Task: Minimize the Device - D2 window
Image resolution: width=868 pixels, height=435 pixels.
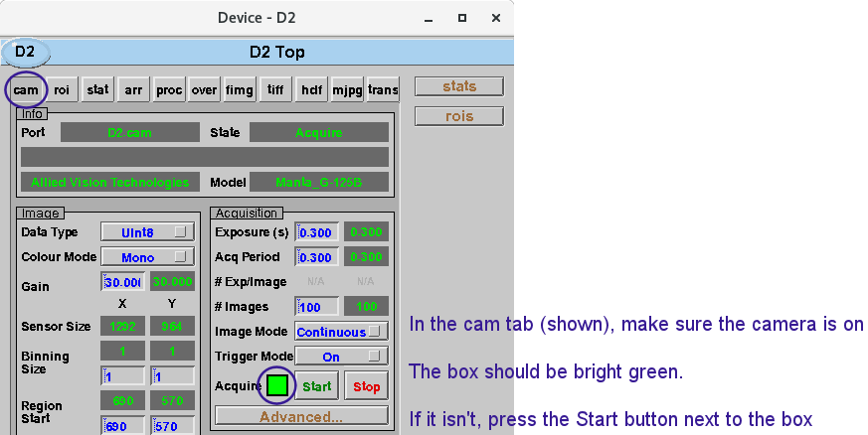Action: coord(429,18)
